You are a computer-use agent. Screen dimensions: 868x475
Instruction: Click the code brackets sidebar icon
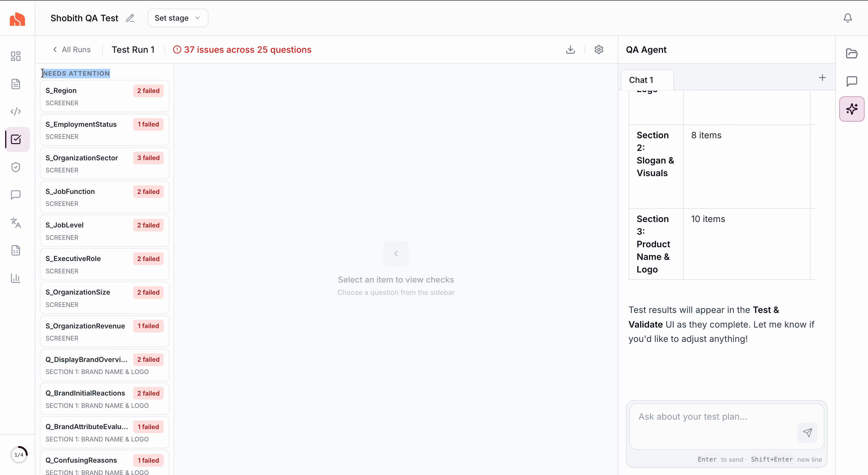click(x=16, y=111)
